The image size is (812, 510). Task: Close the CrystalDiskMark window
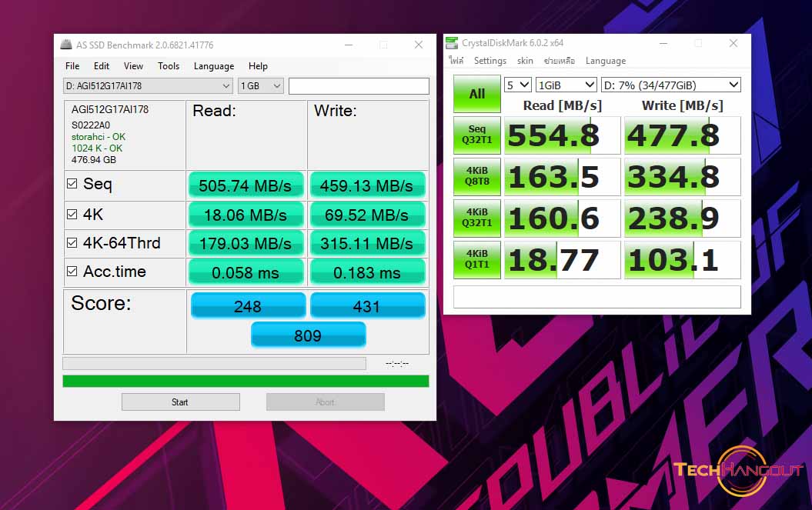point(733,43)
